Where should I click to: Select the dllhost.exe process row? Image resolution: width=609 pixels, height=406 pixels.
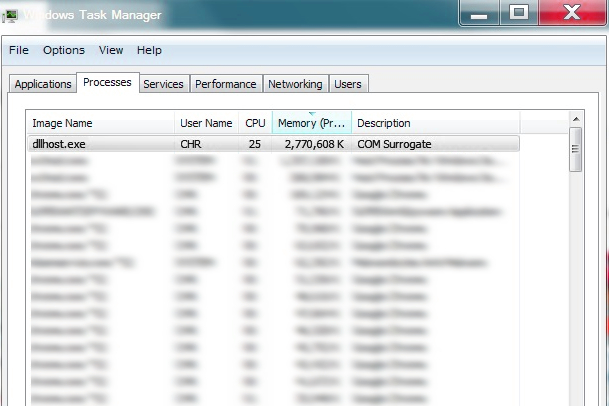[273, 144]
